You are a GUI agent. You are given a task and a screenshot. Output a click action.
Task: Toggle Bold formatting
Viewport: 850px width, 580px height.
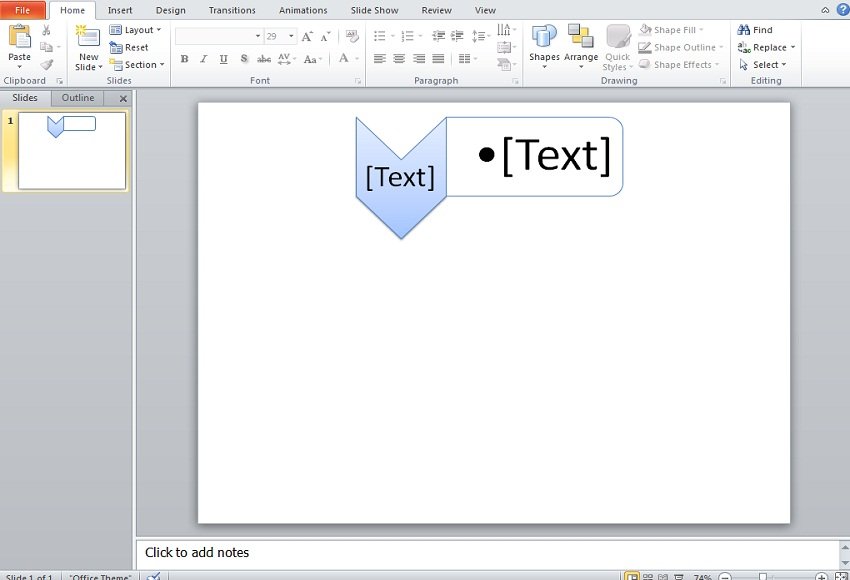pyautogui.click(x=184, y=59)
